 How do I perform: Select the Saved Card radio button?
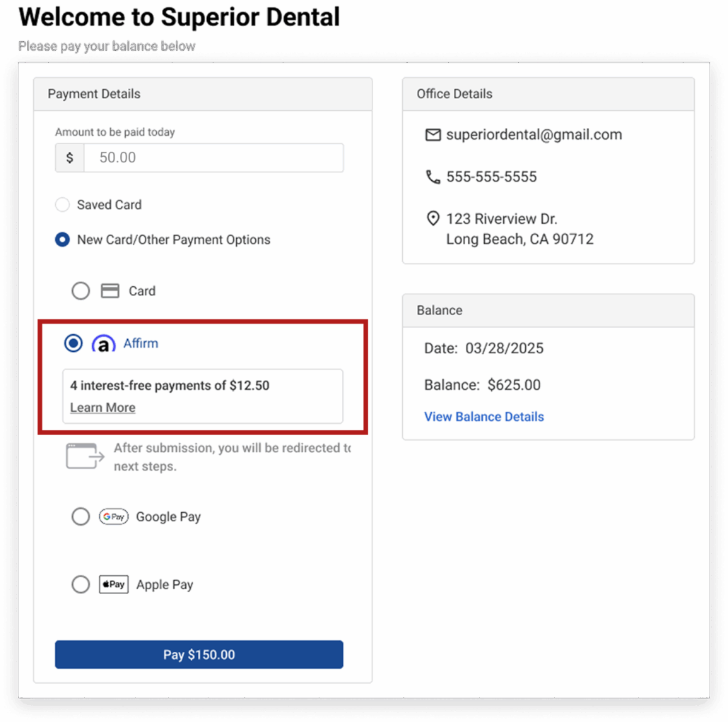[63, 205]
